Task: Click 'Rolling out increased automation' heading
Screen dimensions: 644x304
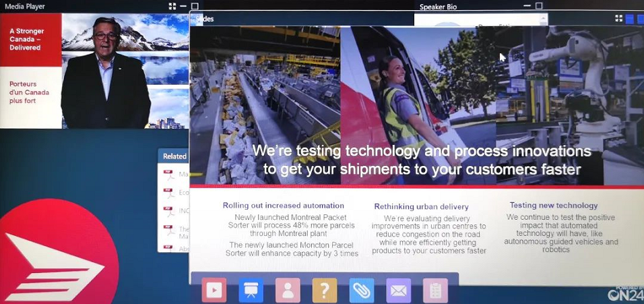Action: click(284, 206)
